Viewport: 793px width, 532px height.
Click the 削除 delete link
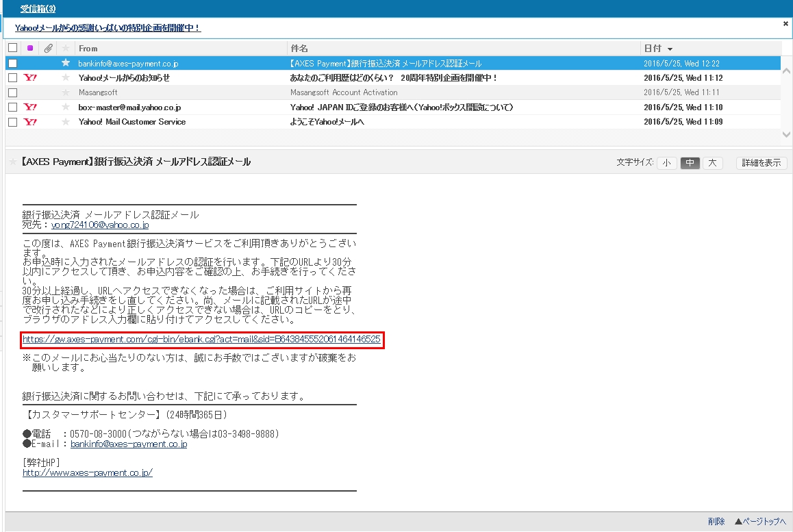[716, 522]
